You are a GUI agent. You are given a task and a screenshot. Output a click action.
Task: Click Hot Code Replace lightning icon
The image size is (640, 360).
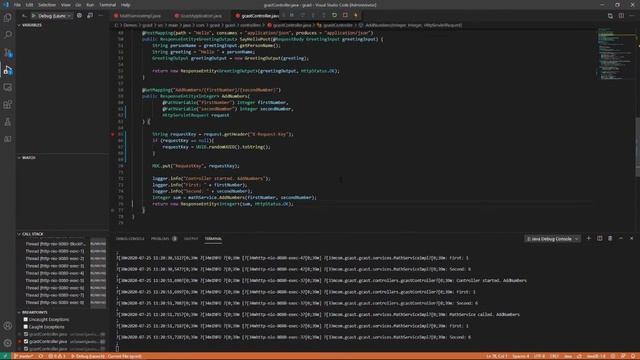[x=356, y=15]
